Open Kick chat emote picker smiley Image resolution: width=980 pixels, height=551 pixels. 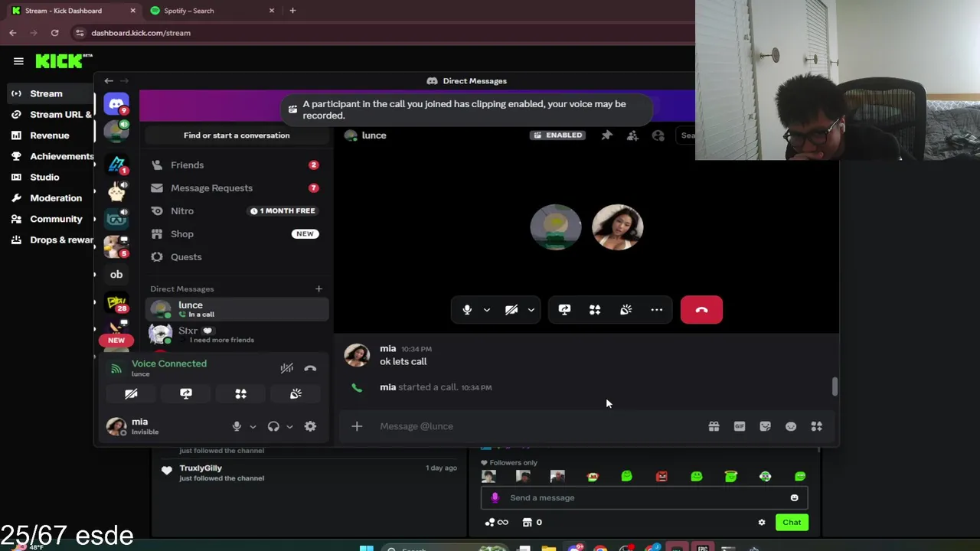click(794, 497)
